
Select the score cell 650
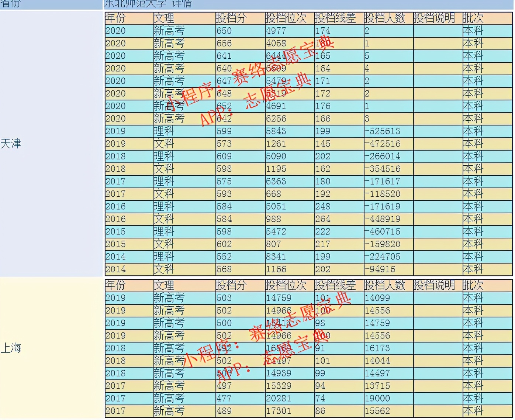(x=240, y=31)
